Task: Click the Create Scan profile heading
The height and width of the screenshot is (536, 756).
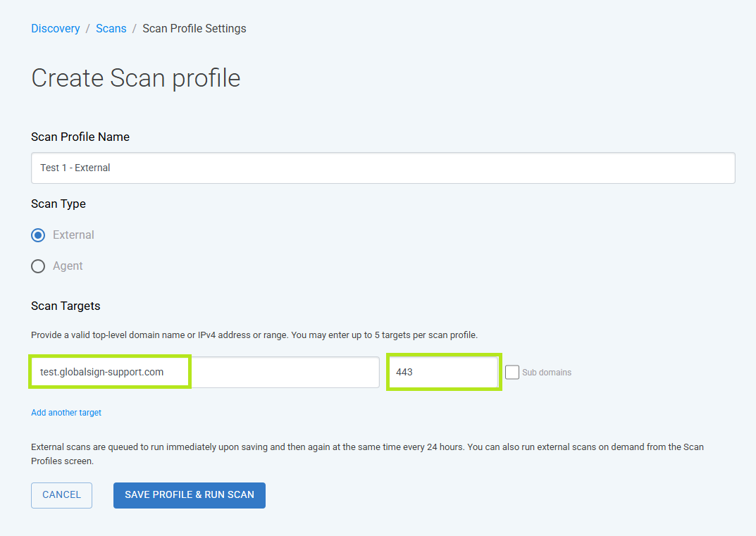Action: (136, 78)
